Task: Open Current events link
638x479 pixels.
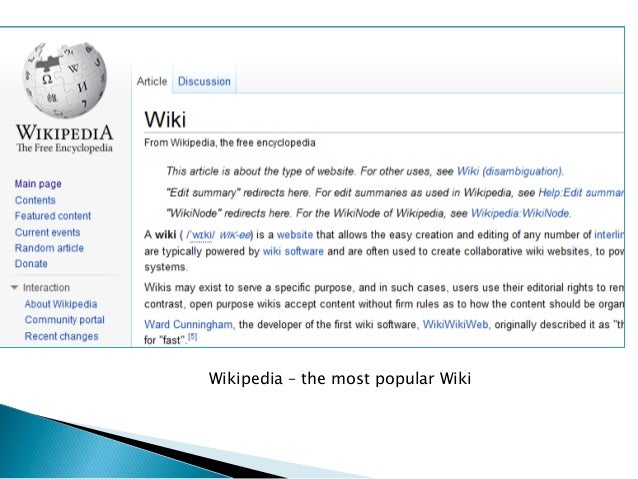Action: tap(48, 232)
